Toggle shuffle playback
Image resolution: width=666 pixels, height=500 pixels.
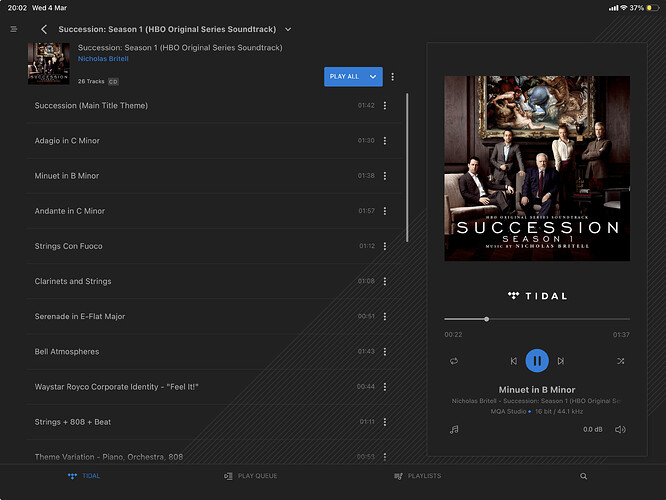[x=620, y=361]
